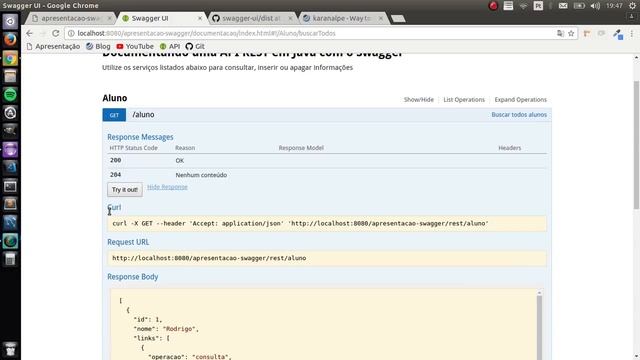Viewport: 640px width, 360px height.
Task: Switch to the apresentacao-swagger tab
Action: (71, 18)
